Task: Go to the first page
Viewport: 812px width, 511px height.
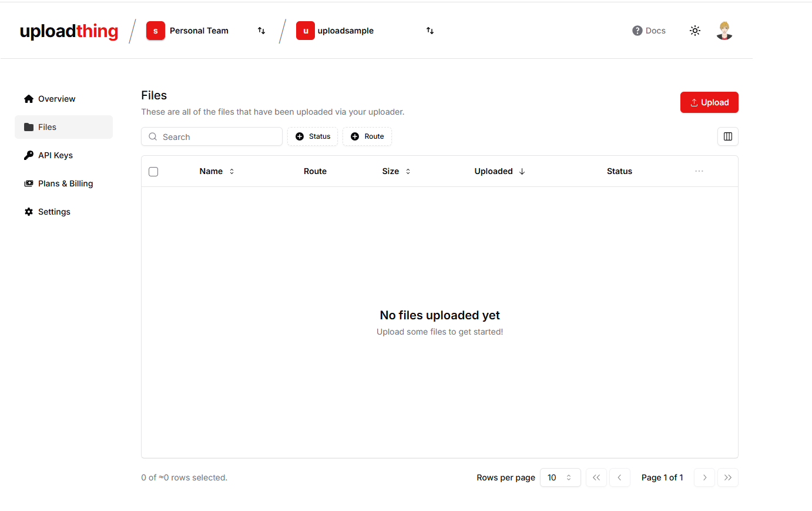Action: [x=596, y=477]
